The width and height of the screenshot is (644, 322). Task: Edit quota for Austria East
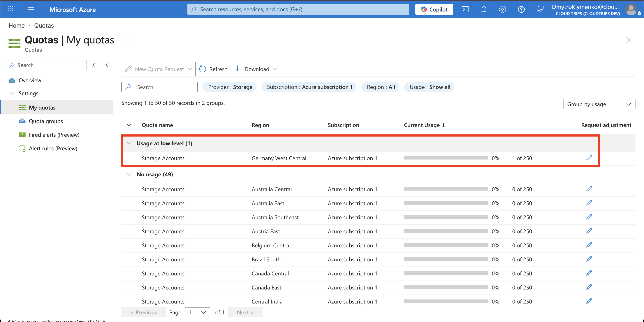589,231
